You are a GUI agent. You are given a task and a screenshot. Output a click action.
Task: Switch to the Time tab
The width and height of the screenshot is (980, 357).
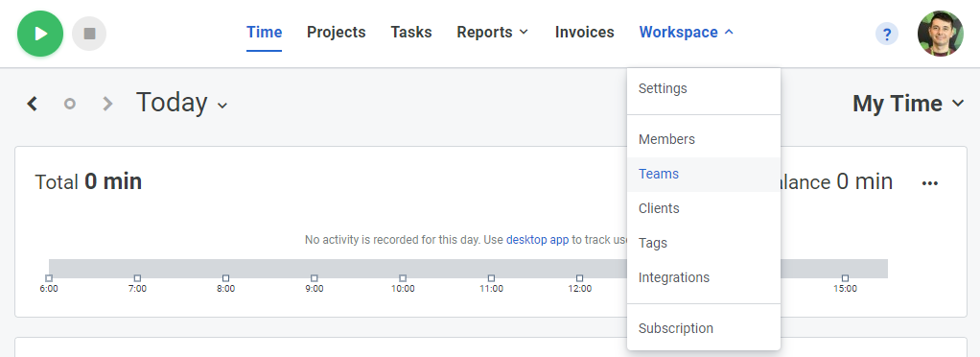(x=264, y=33)
